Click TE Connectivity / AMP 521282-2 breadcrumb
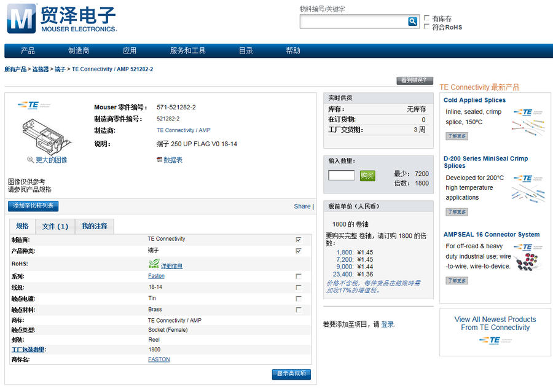 coord(112,69)
